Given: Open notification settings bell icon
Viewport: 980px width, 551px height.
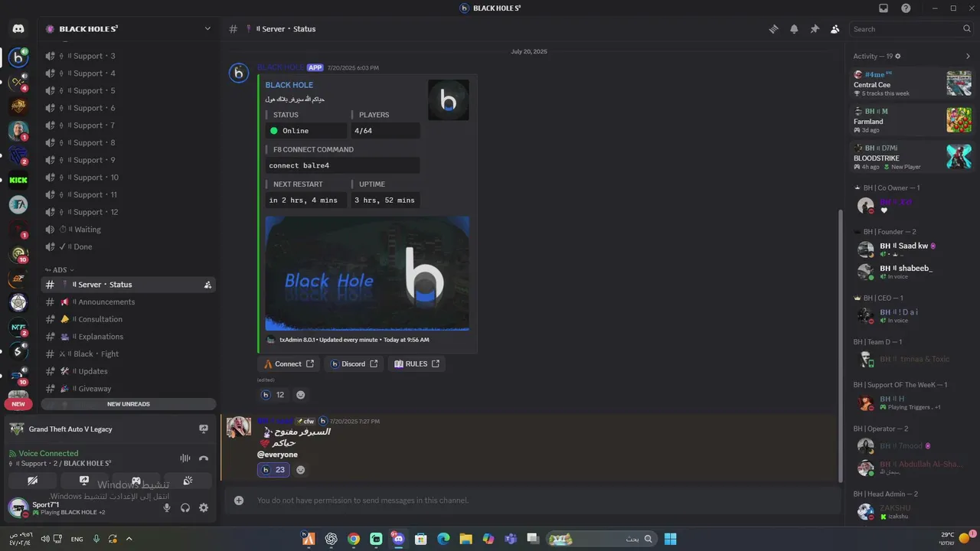Looking at the screenshot, I should 794,29.
